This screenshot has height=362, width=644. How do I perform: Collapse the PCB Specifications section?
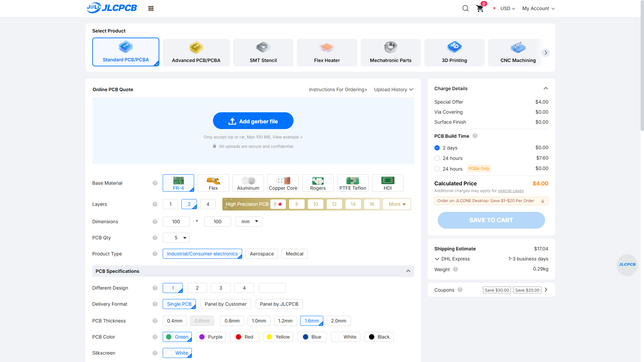[408, 271]
